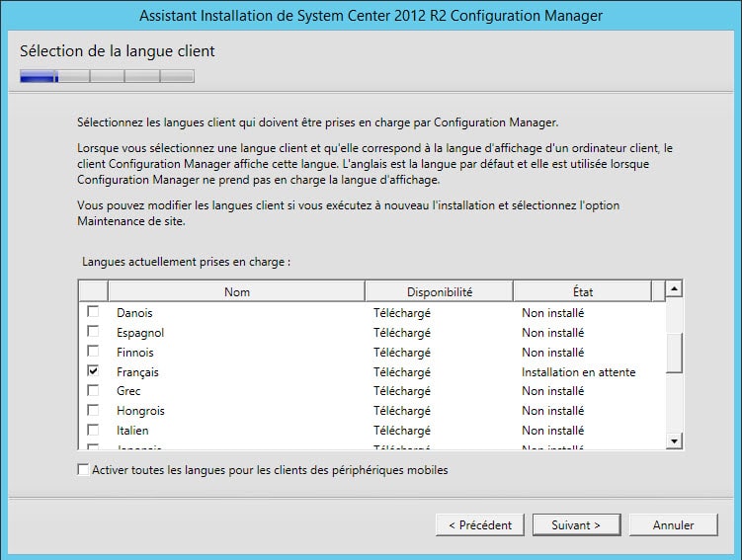This screenshot has height=560, width=742.
Task: Click the language list scroll-down arrow
Action: pyautogui.click(x=674, y=440)
